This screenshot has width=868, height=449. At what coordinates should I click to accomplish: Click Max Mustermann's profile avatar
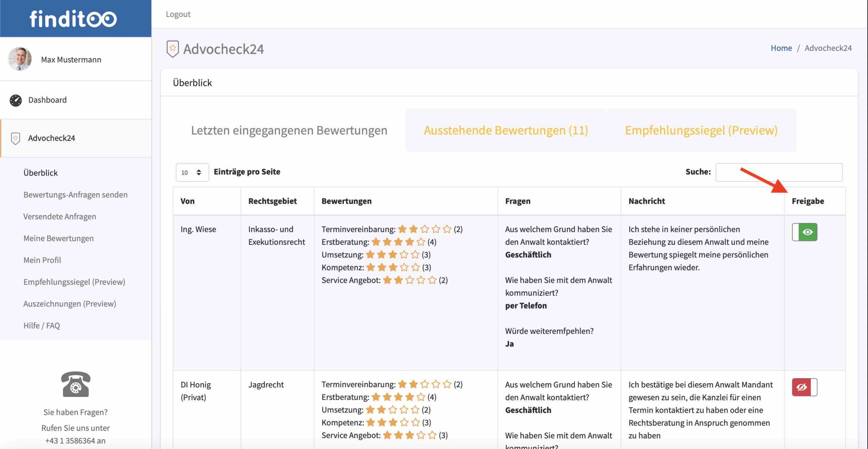[20, 59]
